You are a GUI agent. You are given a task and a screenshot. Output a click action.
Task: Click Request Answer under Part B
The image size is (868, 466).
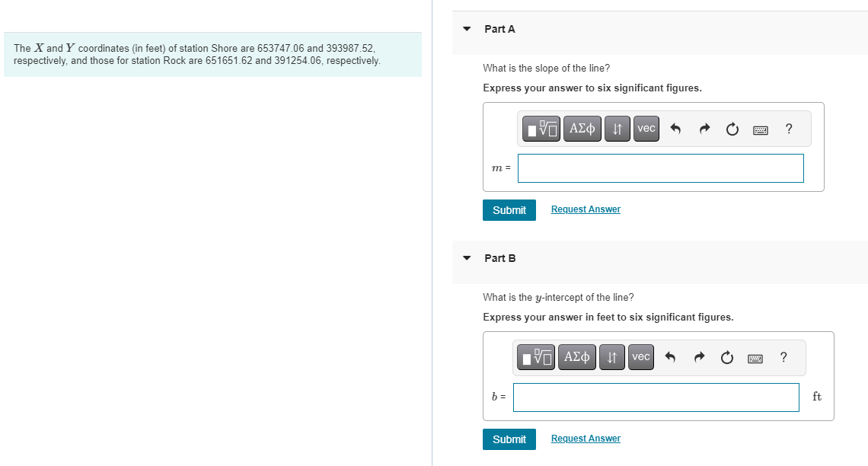tap(586, 438)
